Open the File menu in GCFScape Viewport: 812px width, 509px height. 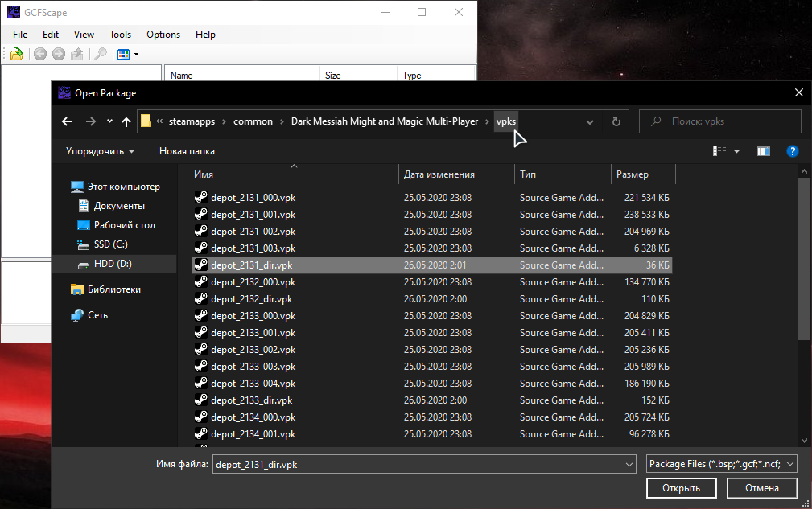20,35
